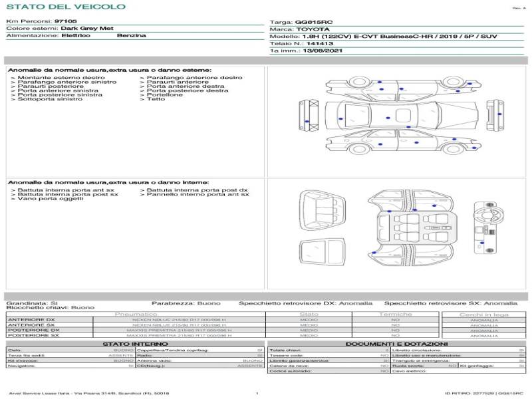Click the 'Dark Grey Met' exterior color value
The width and height of the screenshot is (532, 399).
click(87, 29)
